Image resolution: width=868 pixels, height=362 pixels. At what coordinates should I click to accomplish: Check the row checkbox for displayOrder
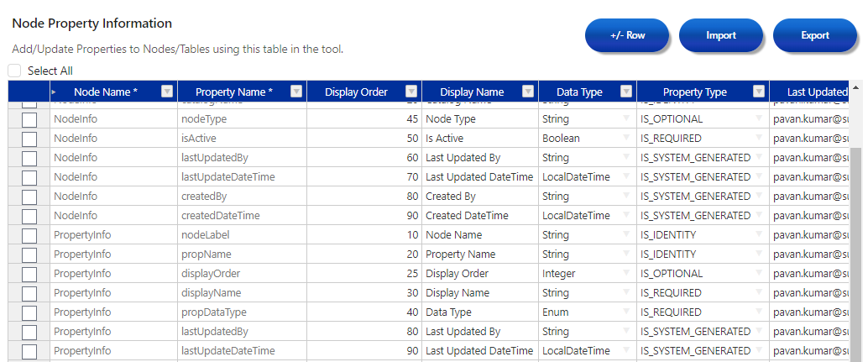point(29,275)
